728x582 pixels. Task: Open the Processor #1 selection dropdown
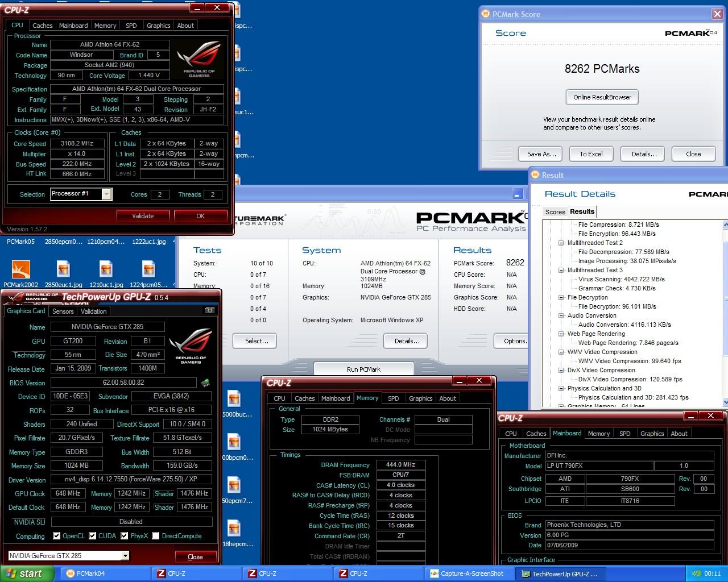(106, 194)
